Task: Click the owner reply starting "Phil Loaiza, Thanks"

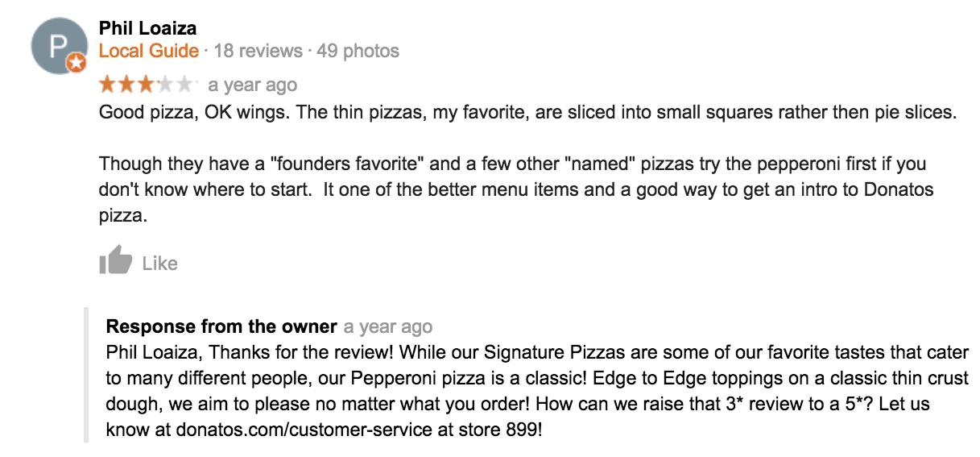Action: click(537, 391)
